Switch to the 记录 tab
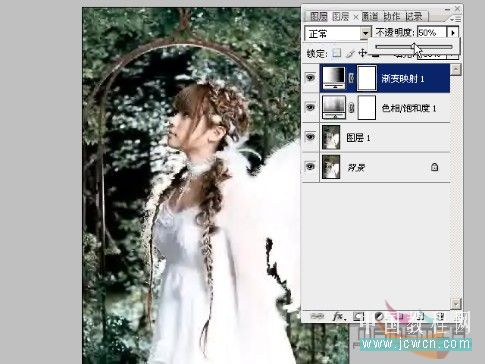 tap(414, 16)
